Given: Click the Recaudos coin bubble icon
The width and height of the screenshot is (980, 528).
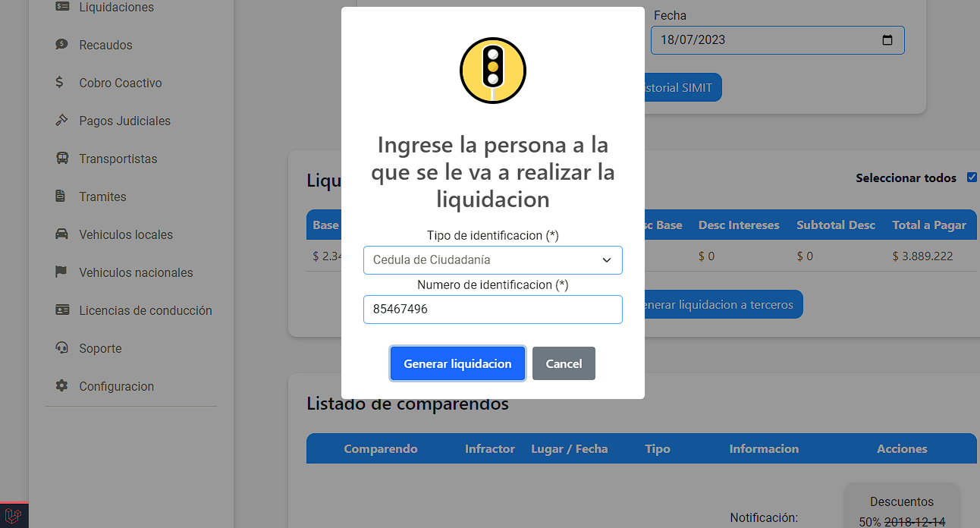Looking at the screenshot, I should coord(61,45).
